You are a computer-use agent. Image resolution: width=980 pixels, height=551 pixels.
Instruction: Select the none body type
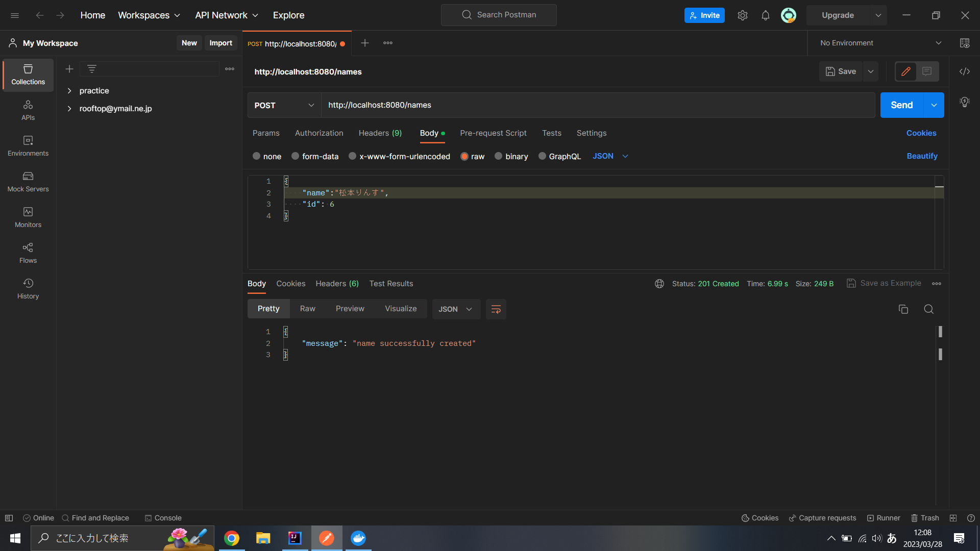[x=267, y=156]
